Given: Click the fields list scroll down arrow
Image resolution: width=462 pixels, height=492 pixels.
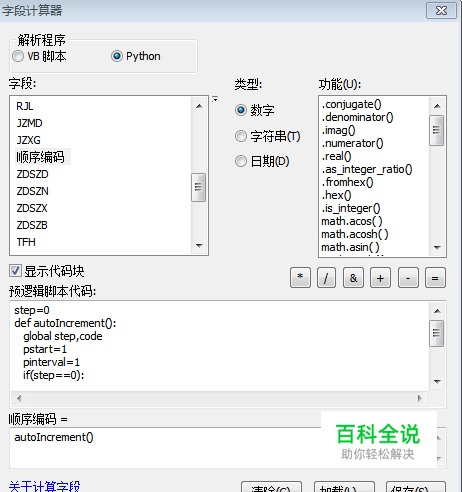Looking at the screenshot, I should (199, 246).
